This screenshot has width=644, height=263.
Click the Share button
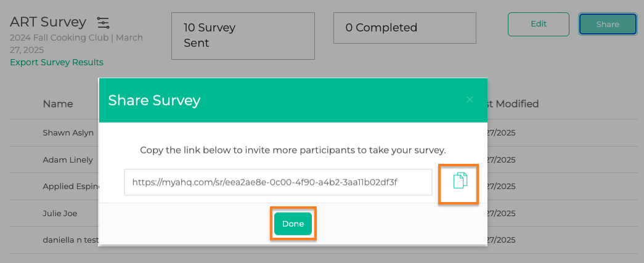coord(608,24)
